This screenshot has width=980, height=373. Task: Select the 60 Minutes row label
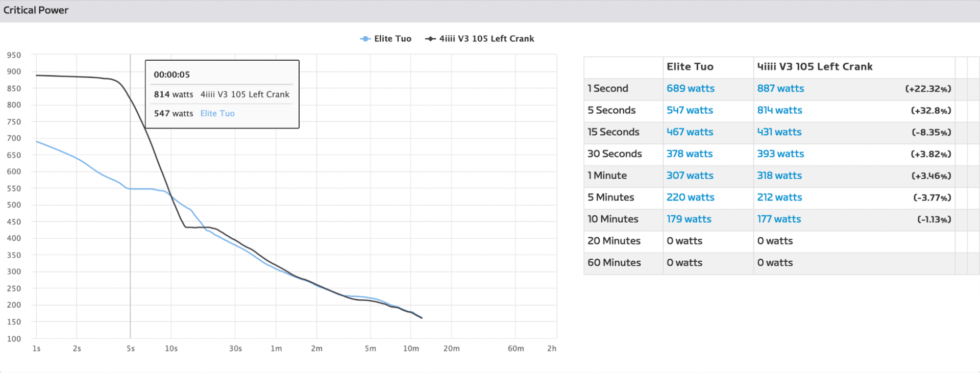(614, 263)
